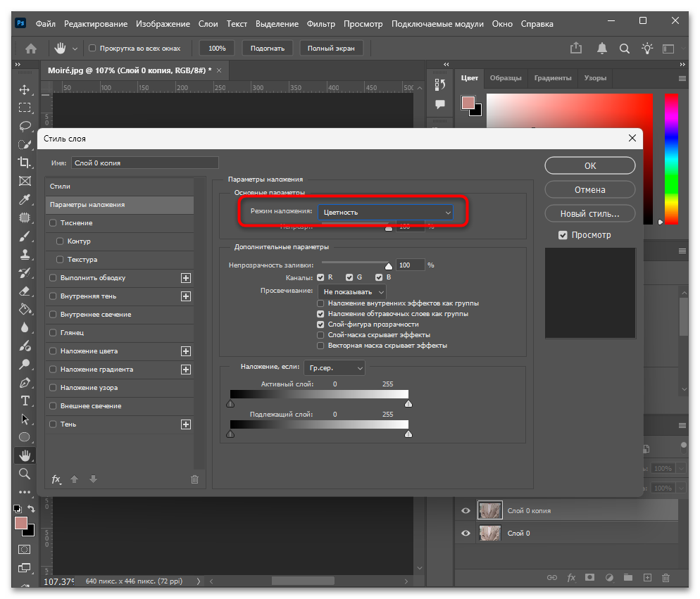Click the Имя layer name field
Viewport: 700px width, 599px height.
tap(144, 163)
